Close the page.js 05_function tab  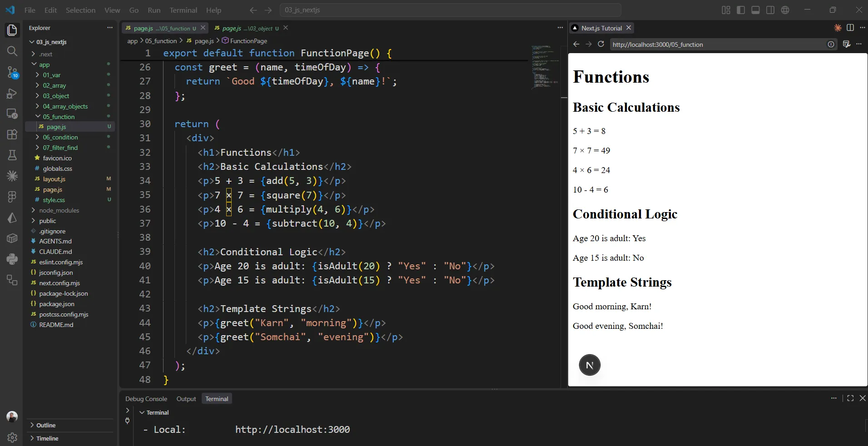[x=203, y=28]
